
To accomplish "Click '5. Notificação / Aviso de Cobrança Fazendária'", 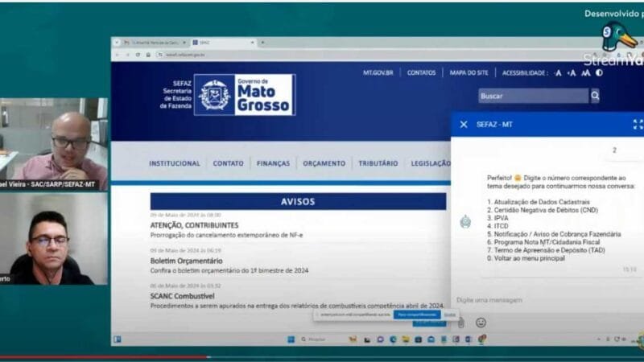I will (x=554, y=234).
